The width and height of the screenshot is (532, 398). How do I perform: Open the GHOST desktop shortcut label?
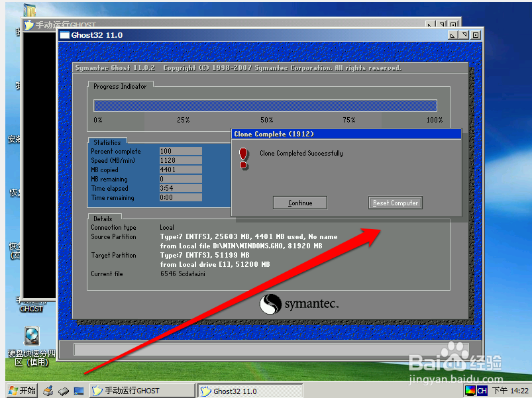click(31, 309)
